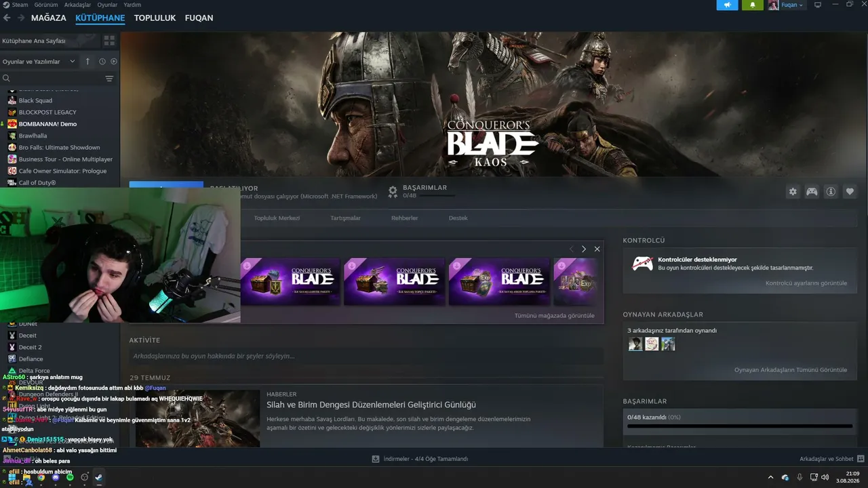Open the FUQAN profile tab
868x488 pixels.
[199, 18]
